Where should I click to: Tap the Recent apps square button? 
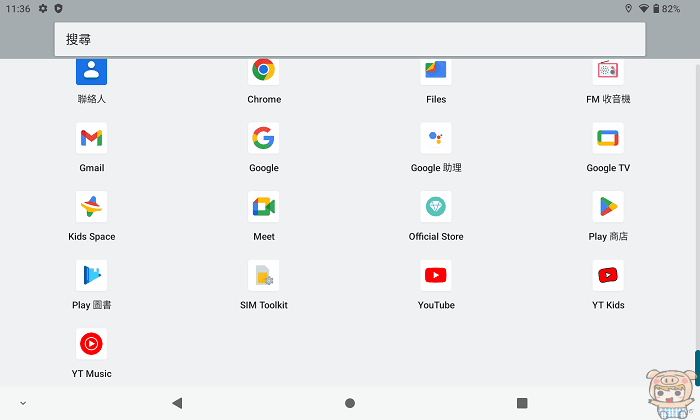click(522, 403)
